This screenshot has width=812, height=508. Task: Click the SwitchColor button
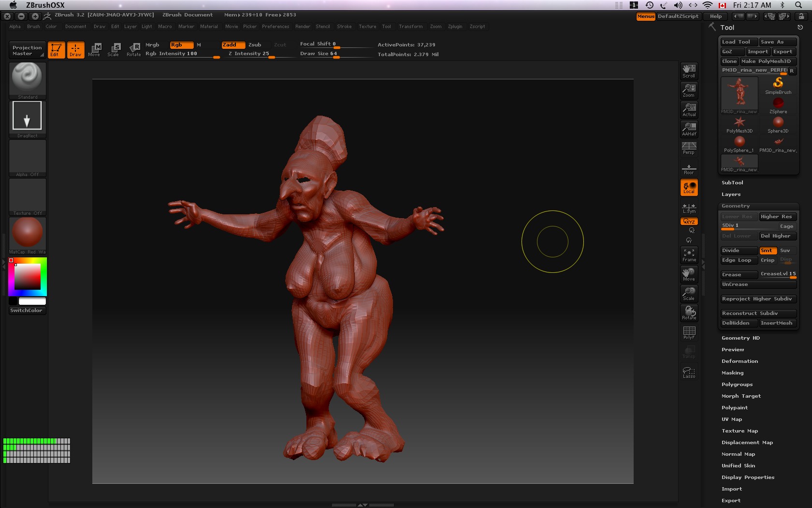pyautogui.click(x=28, y=310)
